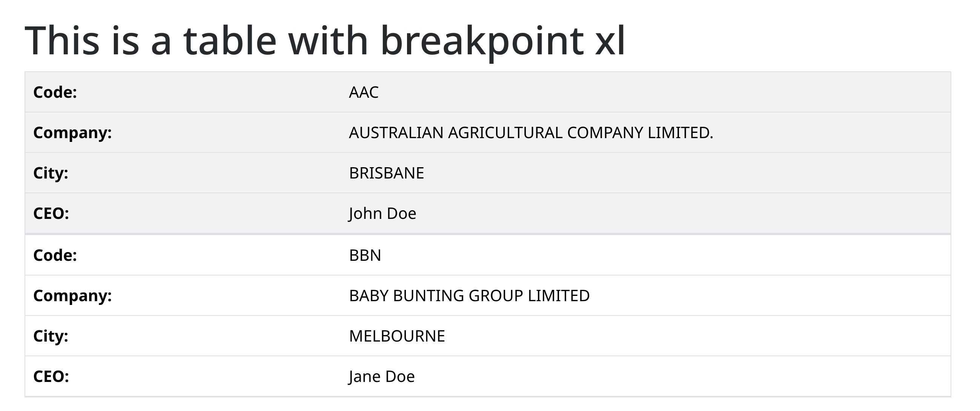Click the second "Code:" label
980x411 pixels.
coord(55,255)
